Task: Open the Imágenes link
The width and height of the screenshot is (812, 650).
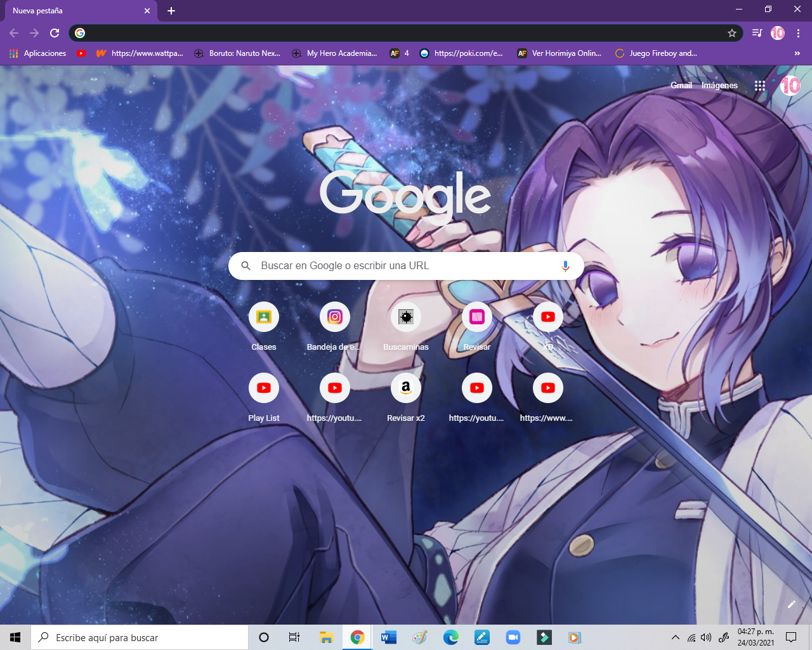Action: pos(719,85)
